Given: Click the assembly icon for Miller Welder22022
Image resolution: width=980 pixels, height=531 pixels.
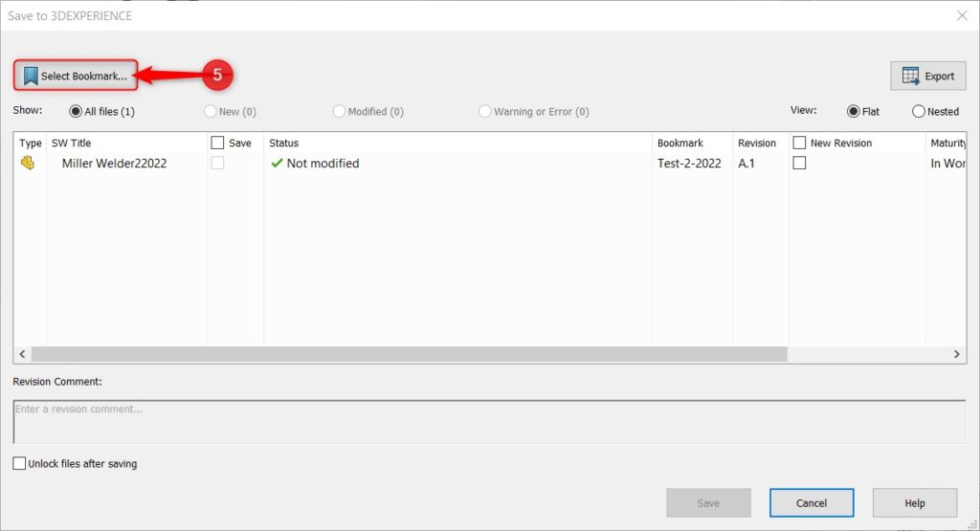Looking at the screenshot, I should pyautogui.click(x=28, y=163).
